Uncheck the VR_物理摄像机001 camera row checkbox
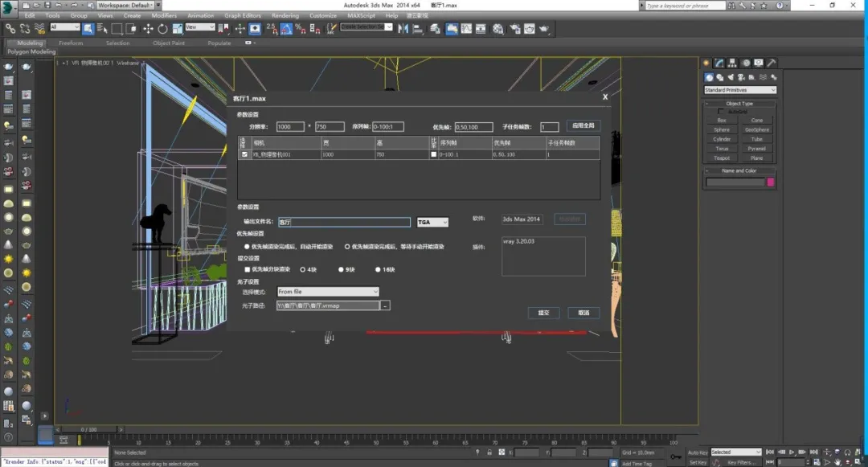The image size is (868, 467). [244, 154]
